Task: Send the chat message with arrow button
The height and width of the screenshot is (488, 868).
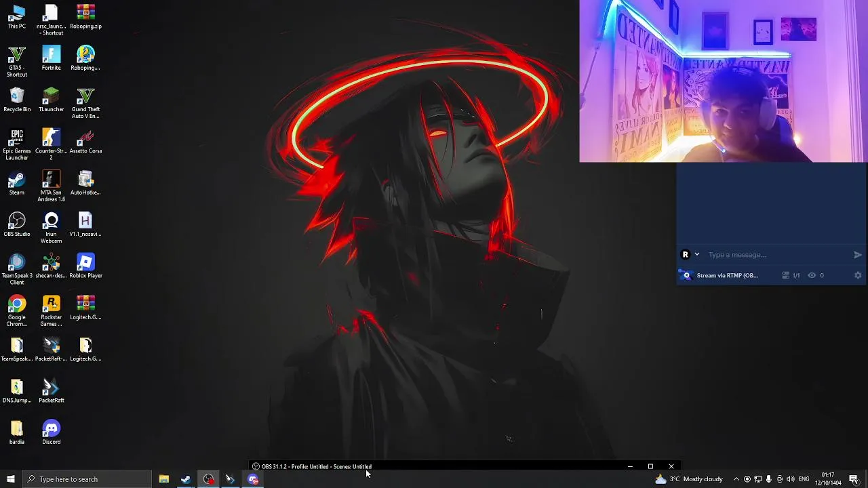Action: [x=858, y=255]
